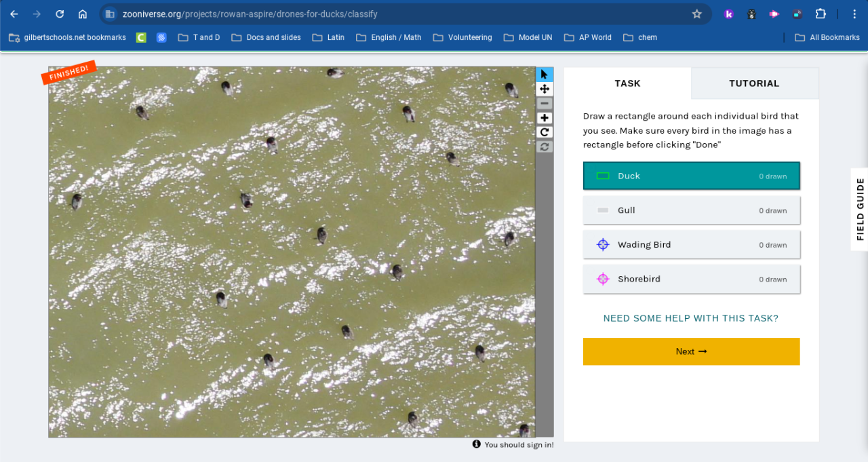
Task: Select the pointer annotate tool
Action: [545, 75]
